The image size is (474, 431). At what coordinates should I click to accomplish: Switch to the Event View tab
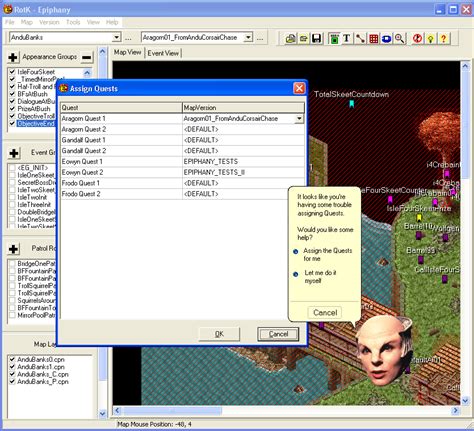coord(163,53)
